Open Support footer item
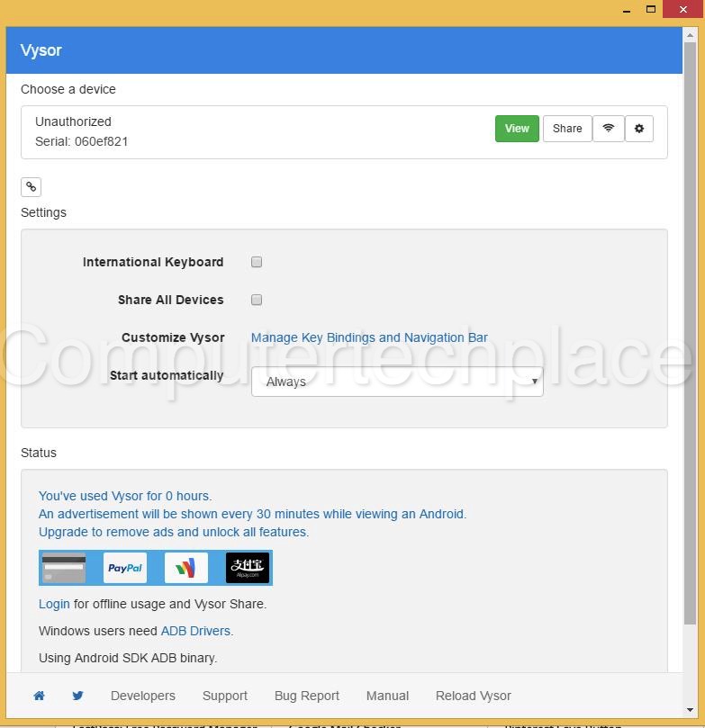 pyautogui.click(x=225, y=696)
